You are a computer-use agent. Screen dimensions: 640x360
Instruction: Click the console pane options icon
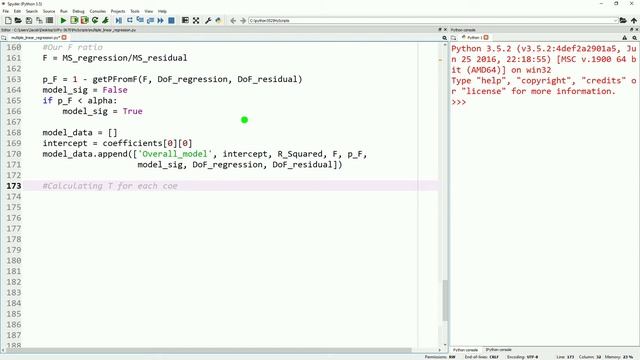point(635,38)
